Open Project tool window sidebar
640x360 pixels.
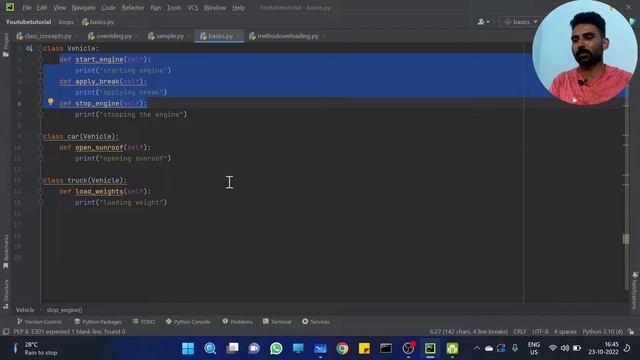tap(5, 44)
